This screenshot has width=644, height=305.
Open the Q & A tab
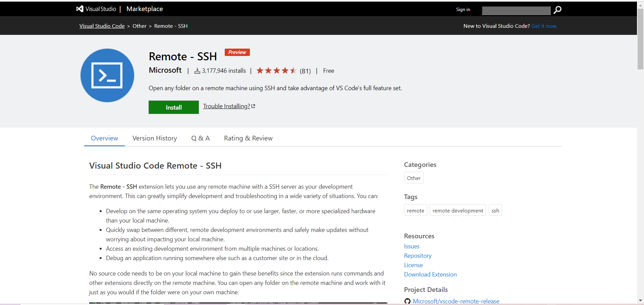(200, 138)
